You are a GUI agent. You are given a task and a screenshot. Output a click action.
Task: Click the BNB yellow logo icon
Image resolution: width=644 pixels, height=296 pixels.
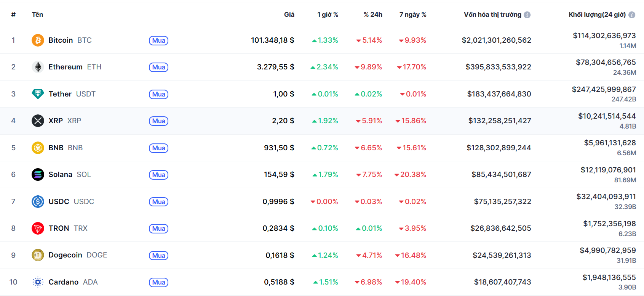[x=38, y=148]
